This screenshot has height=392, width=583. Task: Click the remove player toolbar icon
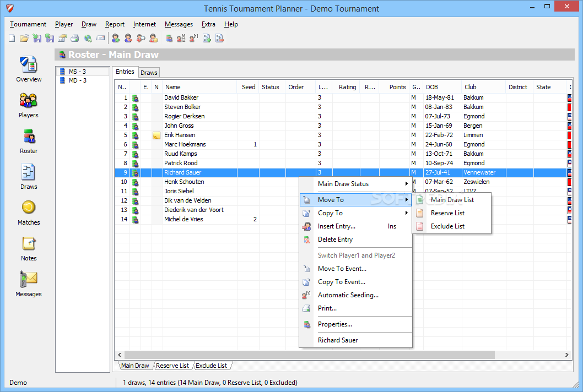coord(128,39)
